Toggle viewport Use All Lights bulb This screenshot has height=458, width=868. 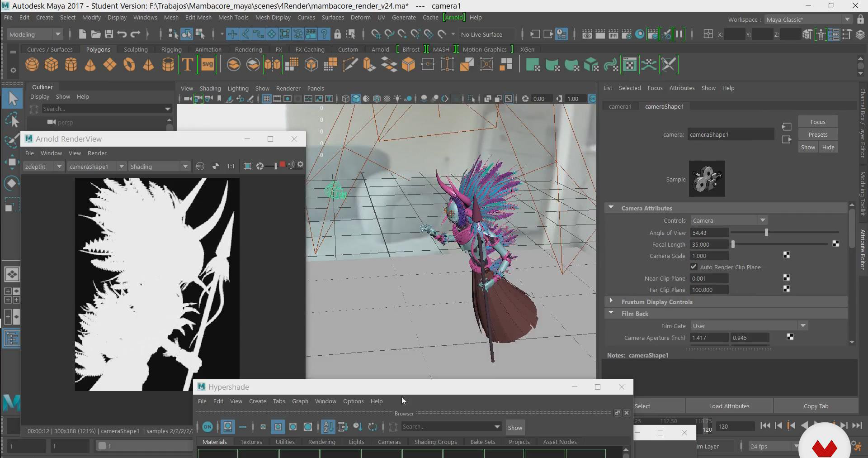point(397,99)
